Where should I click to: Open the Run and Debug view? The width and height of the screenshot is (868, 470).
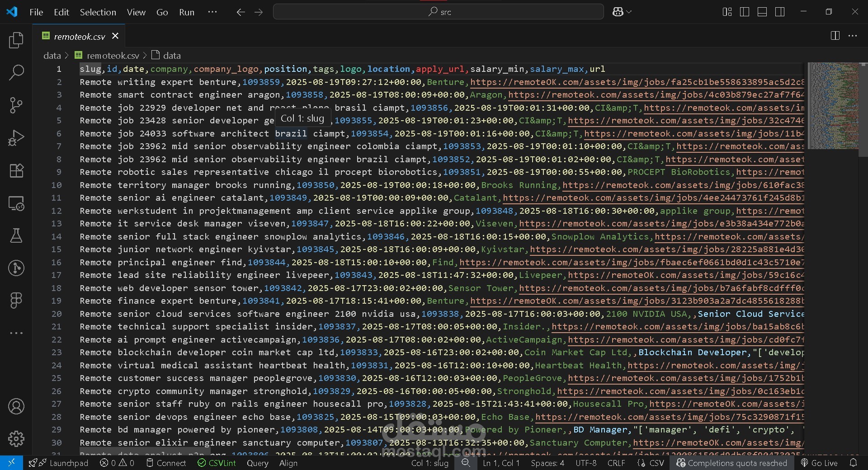(x=16, y=138)
